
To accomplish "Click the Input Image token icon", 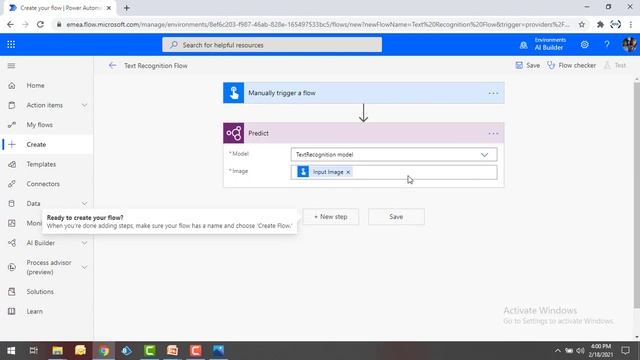I will (303, 172).
